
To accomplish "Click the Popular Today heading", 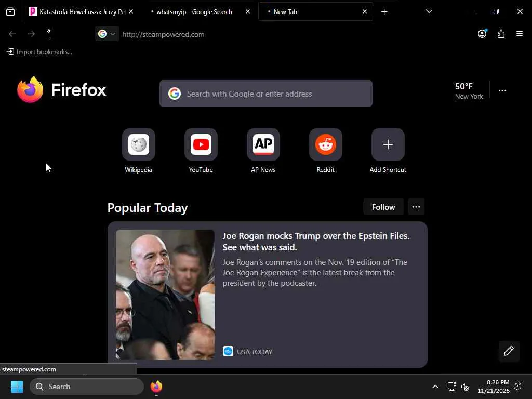I will pos(148,208).
